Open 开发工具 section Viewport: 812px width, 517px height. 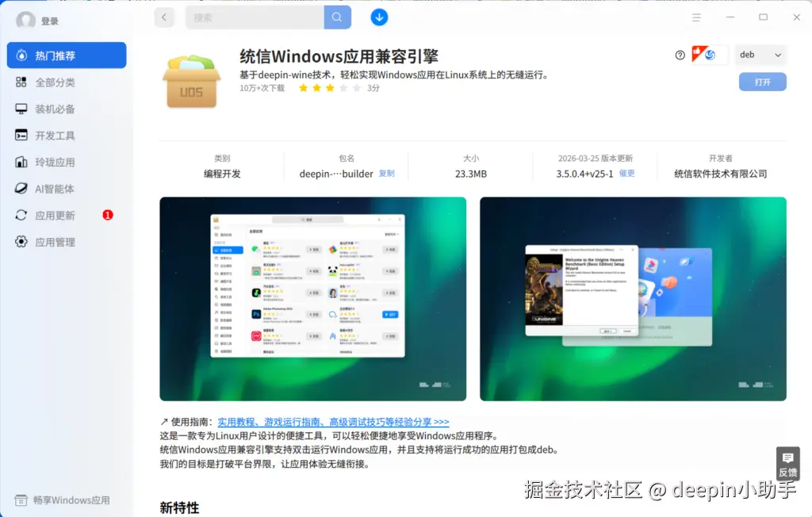(67, 136)
